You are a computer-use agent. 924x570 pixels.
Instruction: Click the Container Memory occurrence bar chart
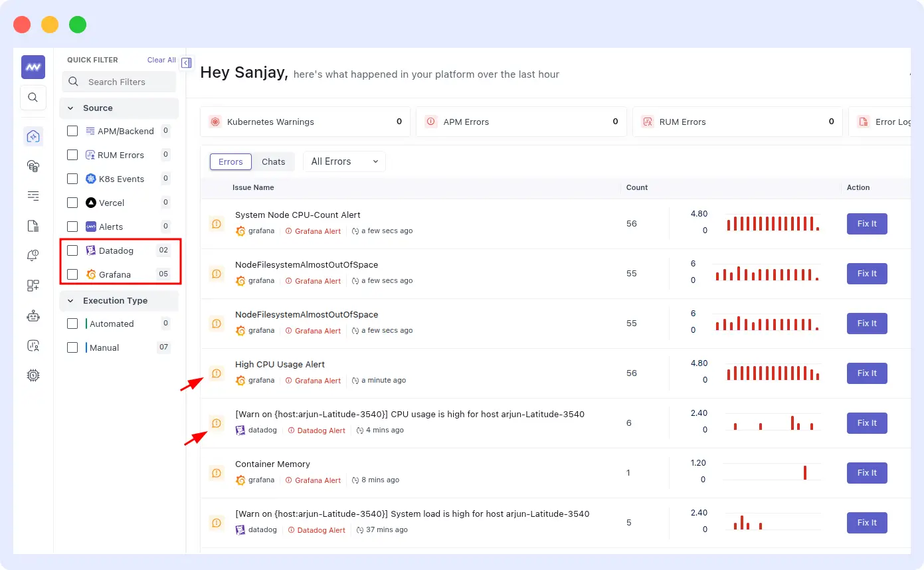772,472
